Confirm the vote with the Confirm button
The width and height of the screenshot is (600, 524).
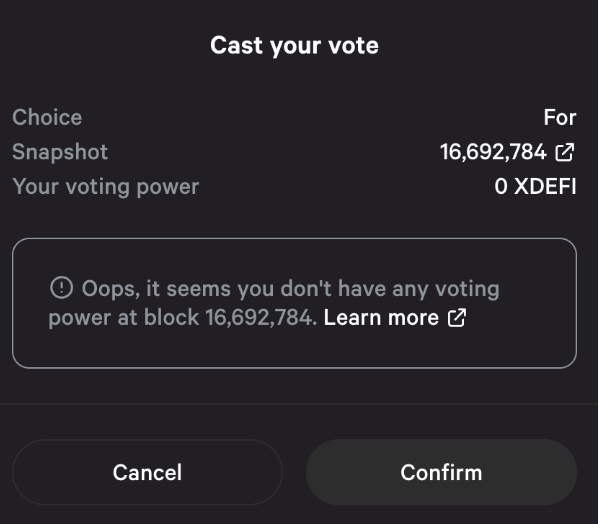tap(441, 472)
